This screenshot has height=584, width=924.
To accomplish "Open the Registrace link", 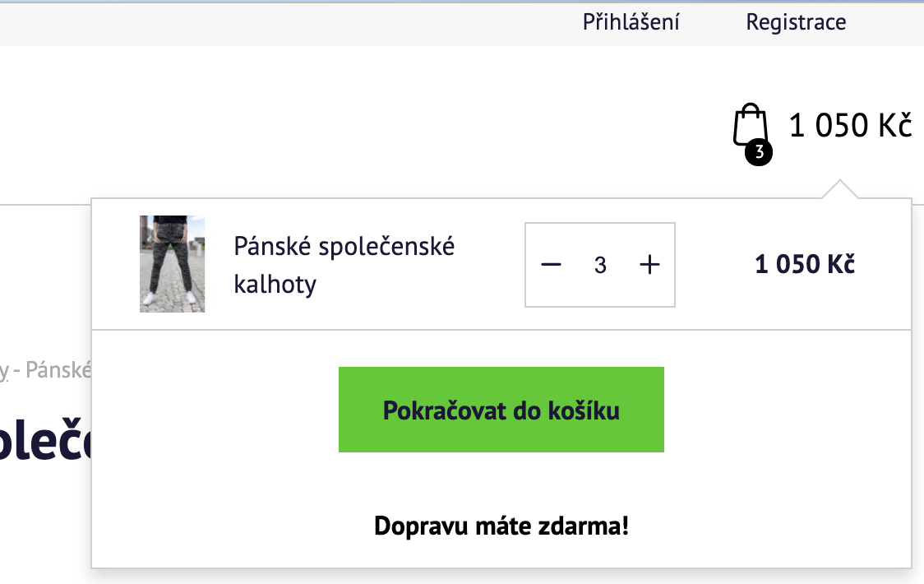I will coord(795,22).
